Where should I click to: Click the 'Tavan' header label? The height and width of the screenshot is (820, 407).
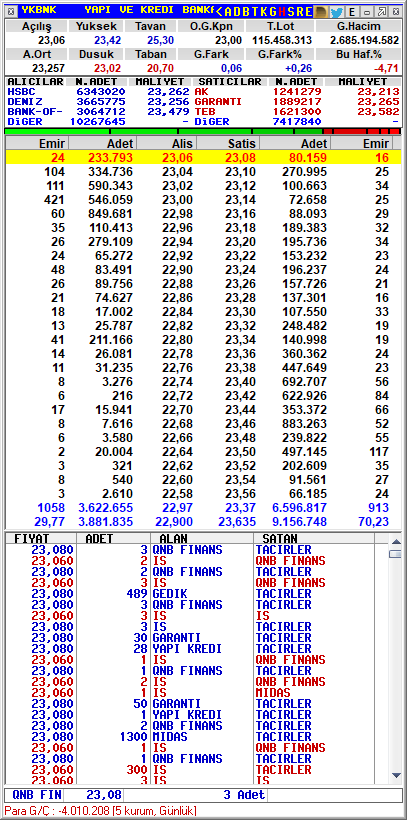pos(150,26)
